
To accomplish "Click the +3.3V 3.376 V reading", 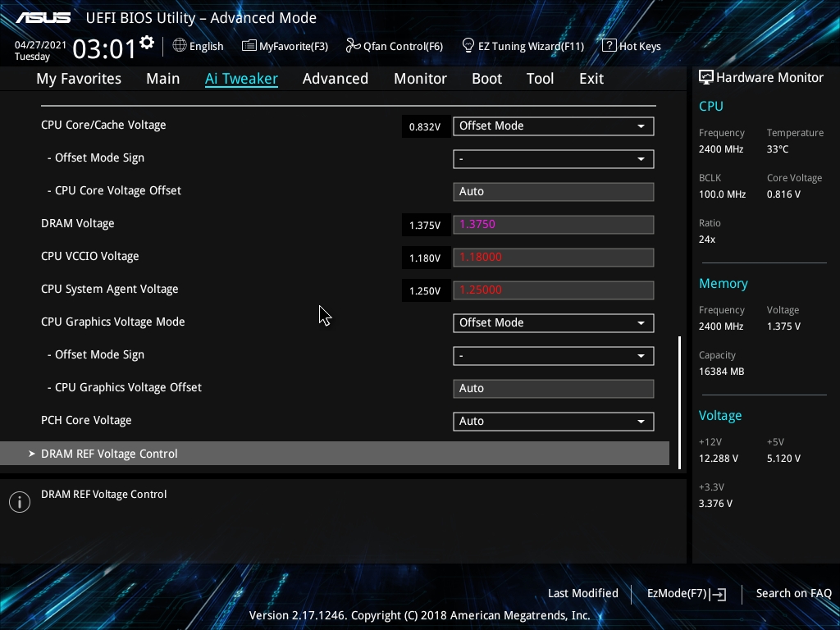I will pyautogui.click(x=715, y=504).
